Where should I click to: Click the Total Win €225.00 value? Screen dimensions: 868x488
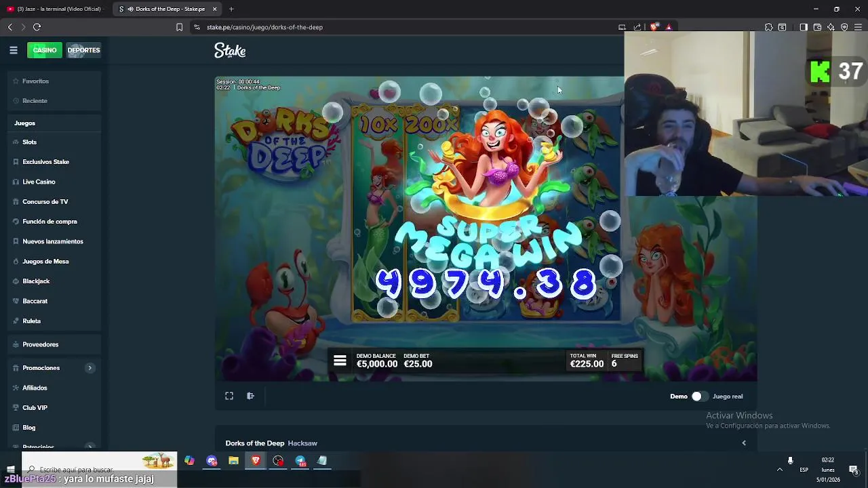click(x=587, y=364)
